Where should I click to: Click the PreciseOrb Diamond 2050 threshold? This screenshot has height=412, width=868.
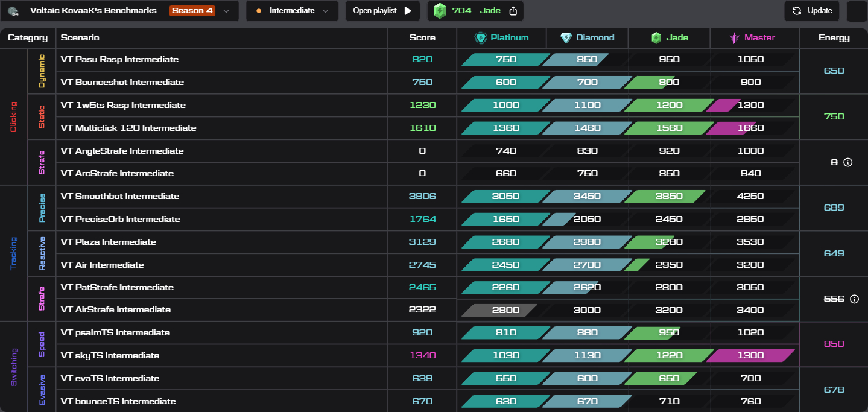click(588, 220)
